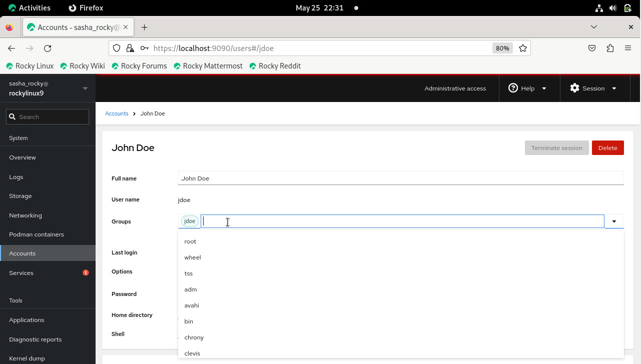The image size is (641, 364).
Task: Open the host switcher dropdown
Action: coord(85,88)
